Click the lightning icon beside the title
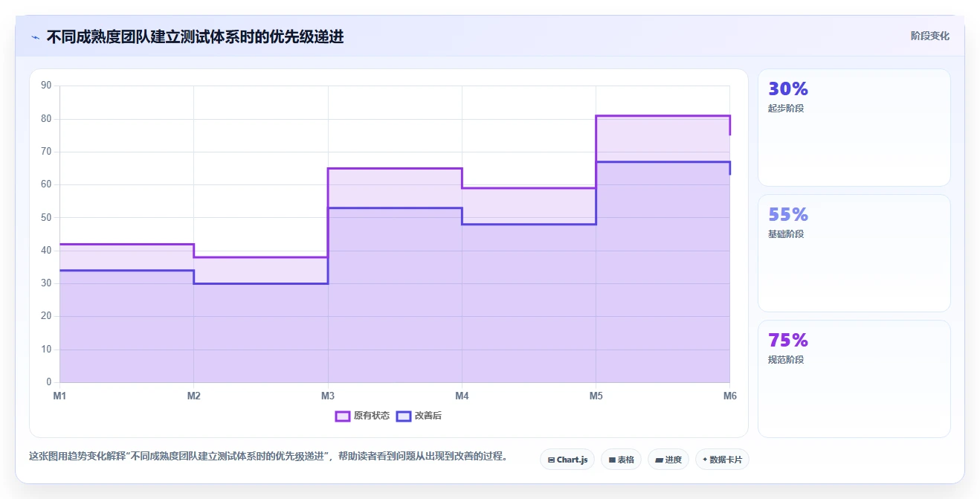The width and height of the screenshot is (980, 499). click(x=35, y=37)
